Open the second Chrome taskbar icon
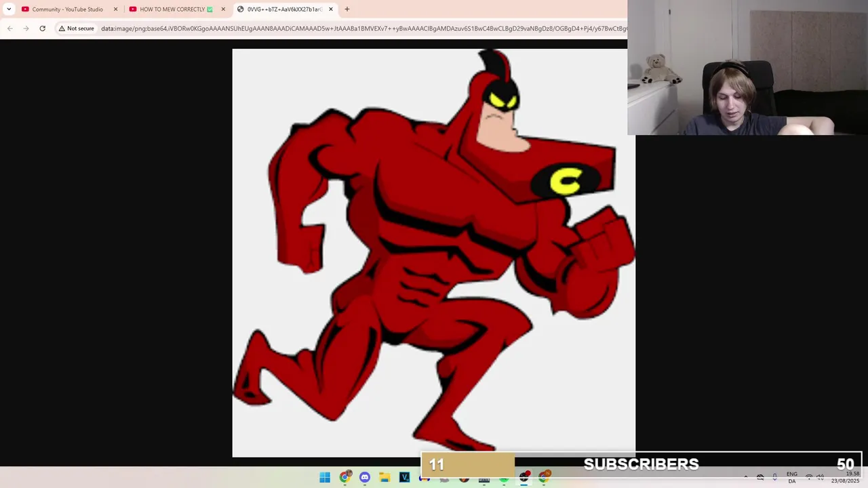This screenshot has height=488, width=868. coord(544,478)
